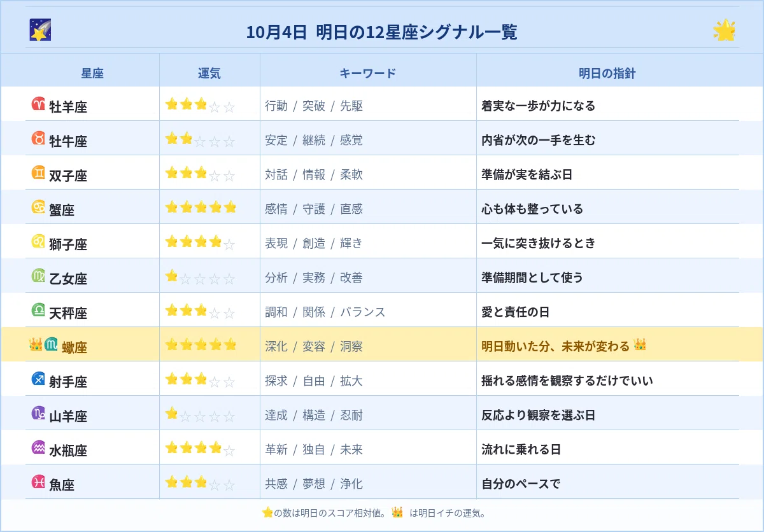The height and width of the screenshot is (532, 764).
Task: Click the guidance text 心も体も整っている
Action: (532, 209)
